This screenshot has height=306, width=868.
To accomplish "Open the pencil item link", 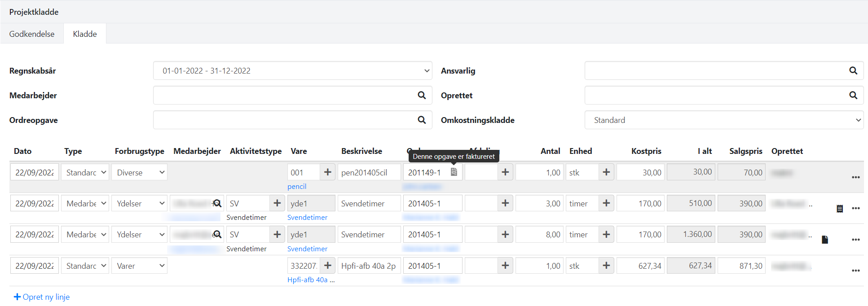I will click(x=297, y=186).
